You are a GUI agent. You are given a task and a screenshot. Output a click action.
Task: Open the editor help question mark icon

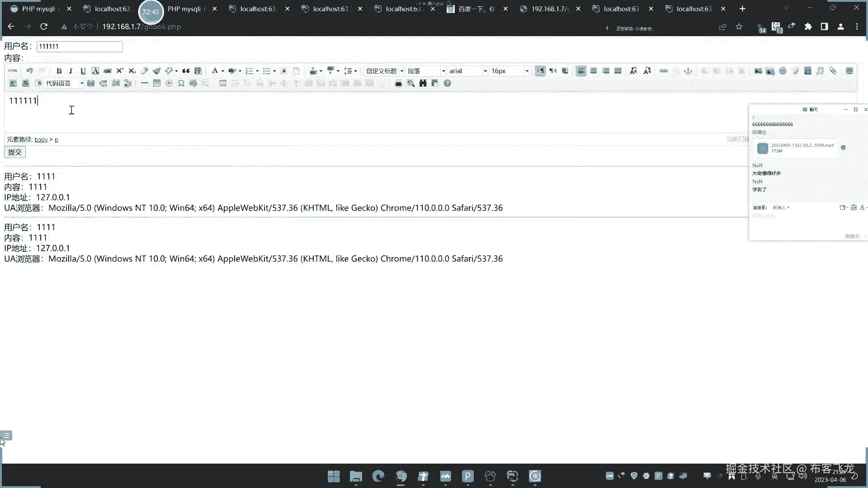click(447, 83)
